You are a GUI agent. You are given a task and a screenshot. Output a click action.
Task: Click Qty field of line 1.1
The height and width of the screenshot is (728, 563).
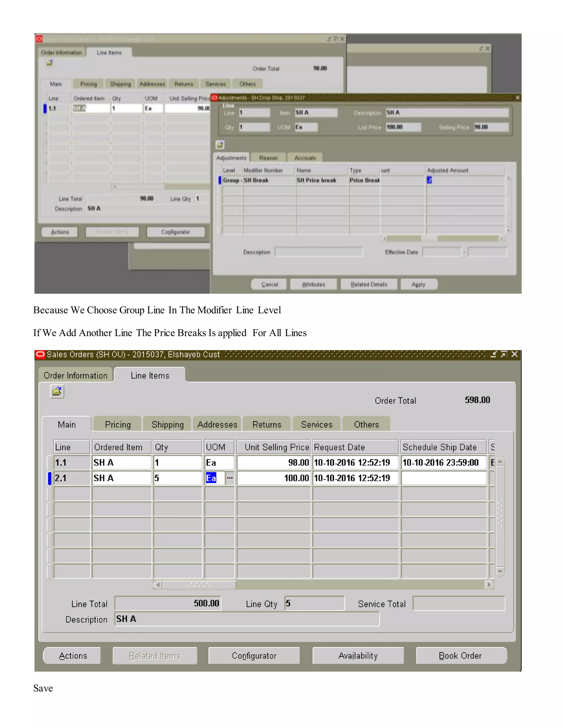[177, 463]
